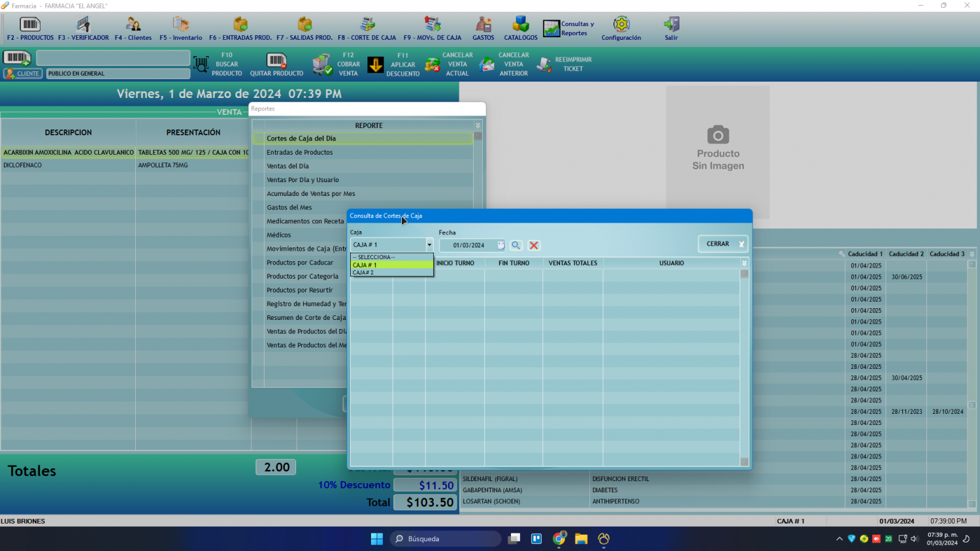Select CAJA# 2 option in list

[391, 273]
